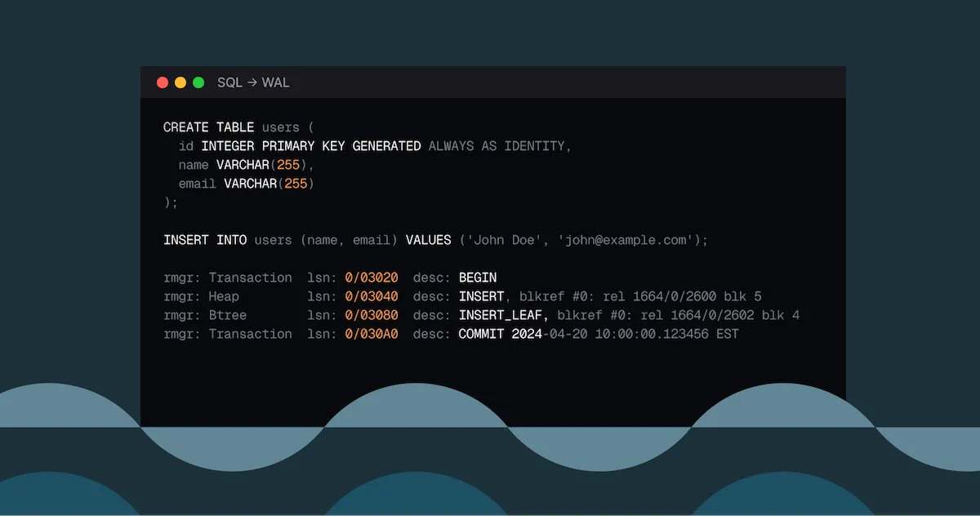Click the yellow minimize window dot
This screenshot has height=516, width=980.
point(180,82)
